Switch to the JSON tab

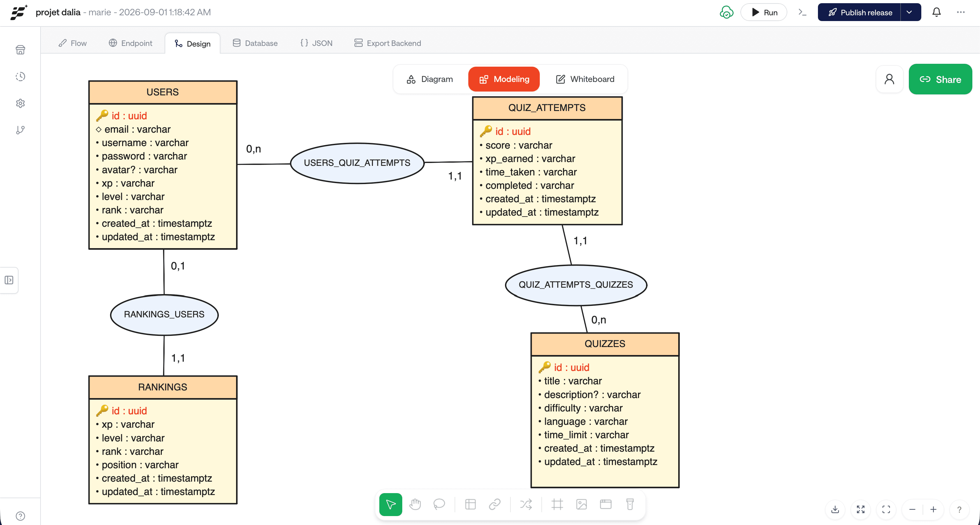[316, 43]
